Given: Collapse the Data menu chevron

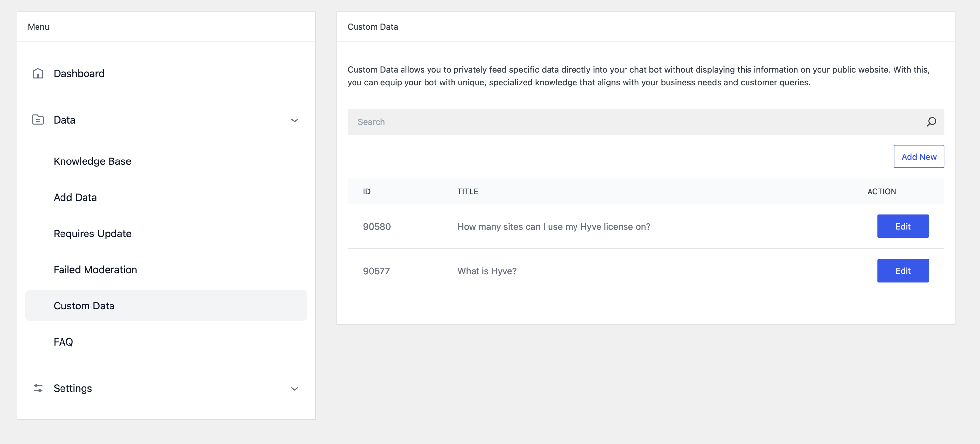Looking at the screenshot, I should pyautogui.click(x=294, y=120).
